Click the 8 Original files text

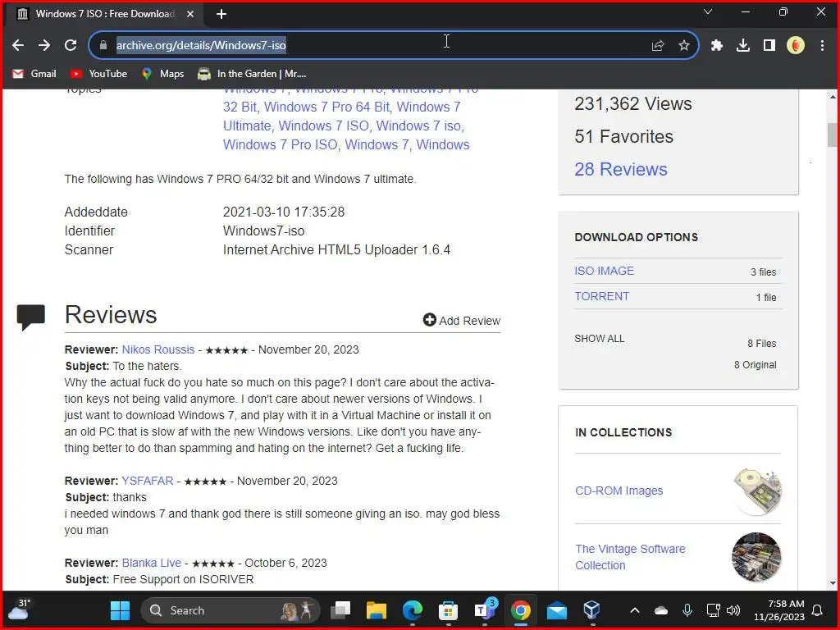[x=755, y=365]
